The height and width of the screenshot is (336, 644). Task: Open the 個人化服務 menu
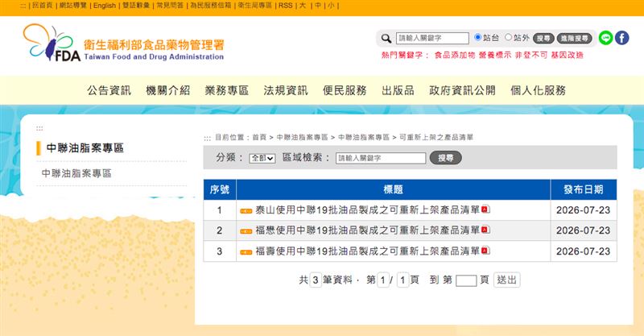click(538, 90)
